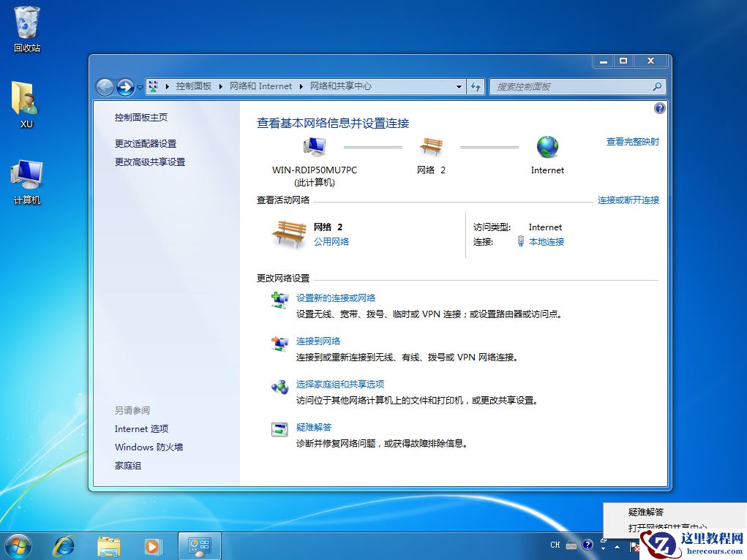Select the WIN-RDIP50MU7PC computer icon
747x560 pixels.
pos(314,145)
